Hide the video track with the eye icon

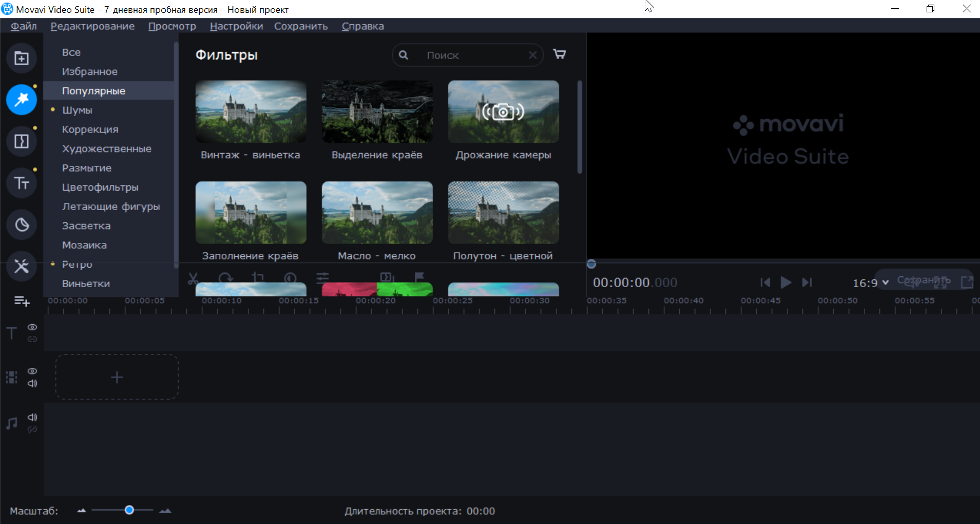tap(32, 371)
